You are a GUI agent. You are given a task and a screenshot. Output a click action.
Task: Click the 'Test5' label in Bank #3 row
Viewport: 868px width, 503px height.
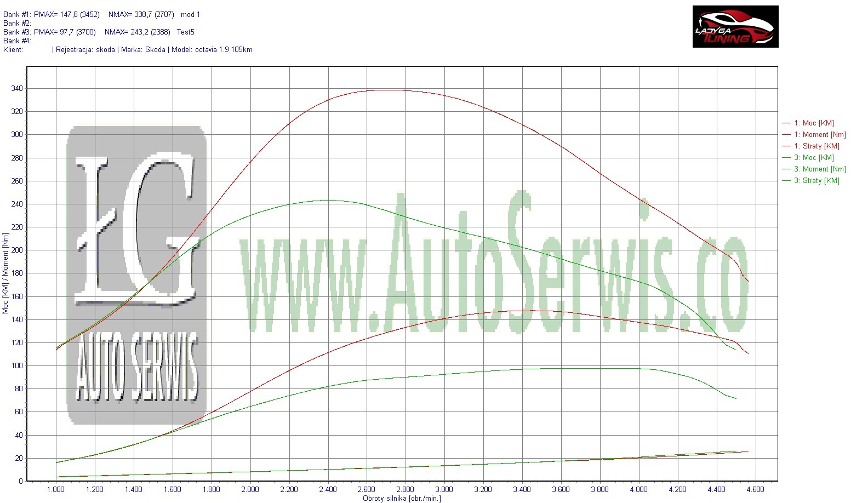185,32
